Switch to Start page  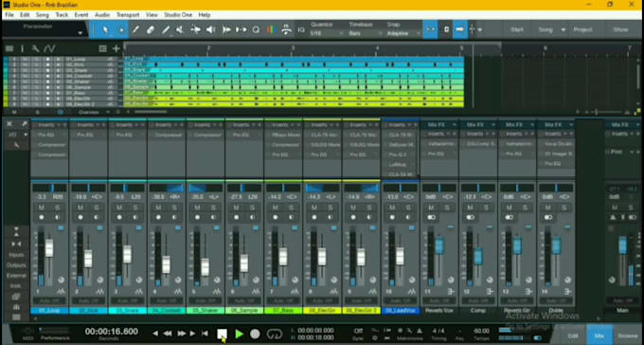coord(517,29)
